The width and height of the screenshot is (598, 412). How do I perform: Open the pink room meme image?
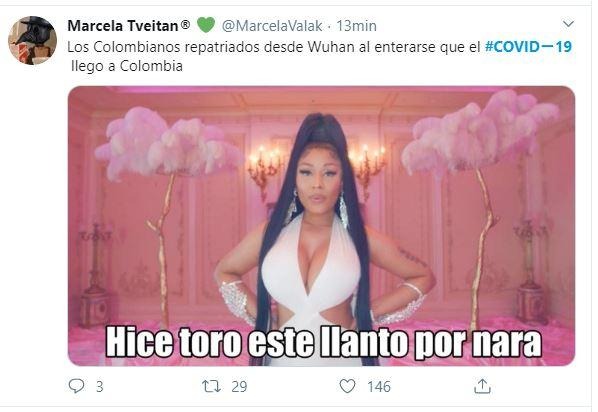pyautogui.click(x=321, y=226)
